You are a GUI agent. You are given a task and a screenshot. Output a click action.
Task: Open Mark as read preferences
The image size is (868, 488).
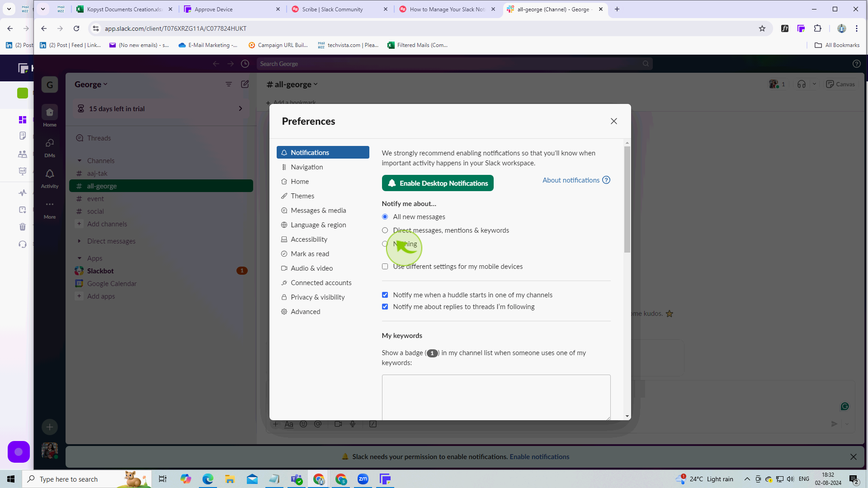(323, 254)
